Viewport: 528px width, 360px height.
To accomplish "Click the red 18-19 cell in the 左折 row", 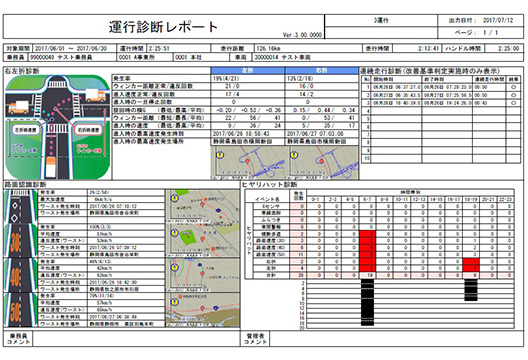I will coord(471,268).
